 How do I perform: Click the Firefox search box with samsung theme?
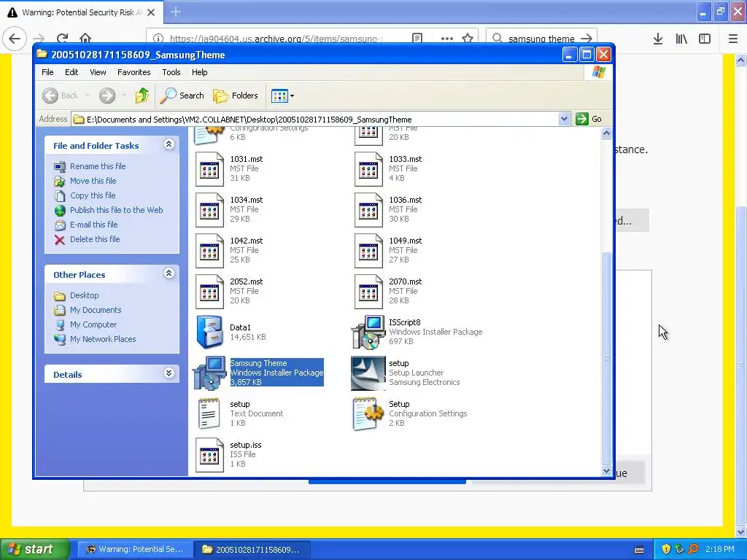coord(541,39)
